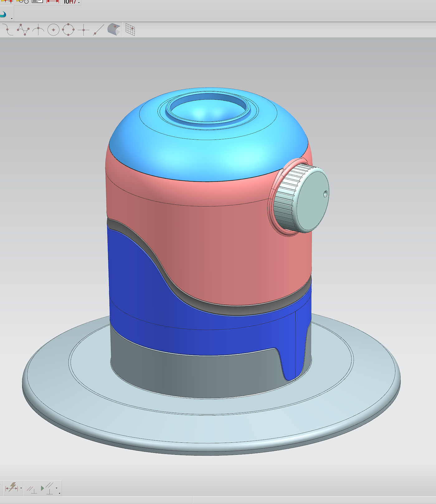This screenshot has width=436, height=504.
Task: Toggle the Point on Face snap option
Action: pyautogui.click(x=114, y=30)
